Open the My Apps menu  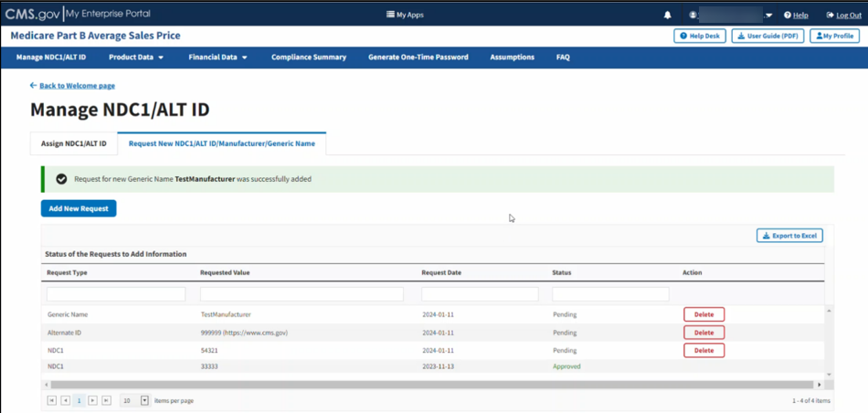pyautogui.click(x=405, y=15)
